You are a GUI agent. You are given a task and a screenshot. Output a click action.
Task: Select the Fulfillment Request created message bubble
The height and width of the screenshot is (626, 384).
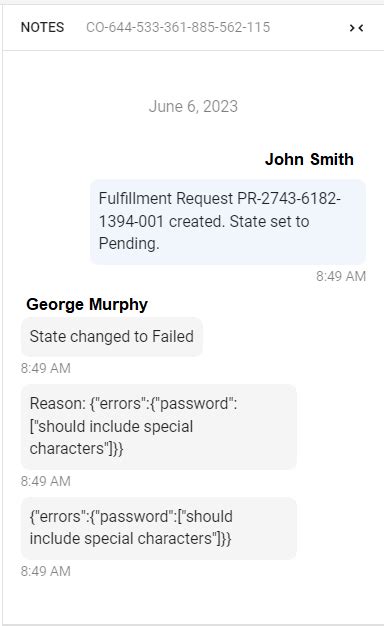(x=228, y=222)
